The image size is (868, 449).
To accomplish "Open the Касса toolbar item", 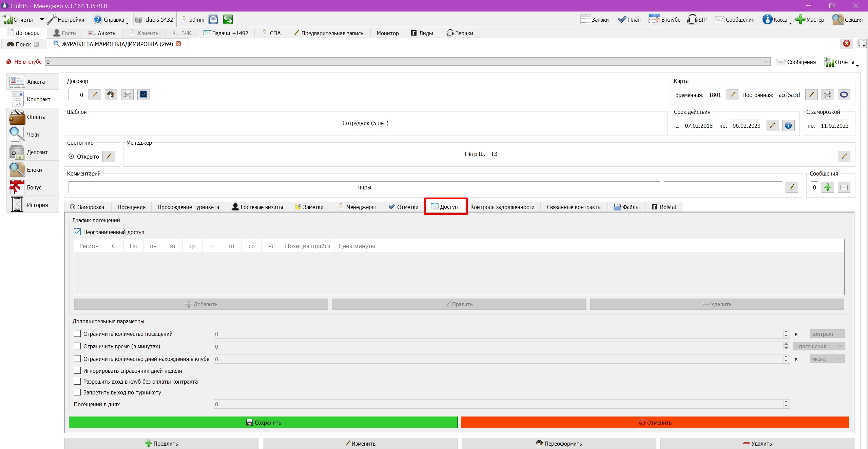I will [x=777, y=20].
